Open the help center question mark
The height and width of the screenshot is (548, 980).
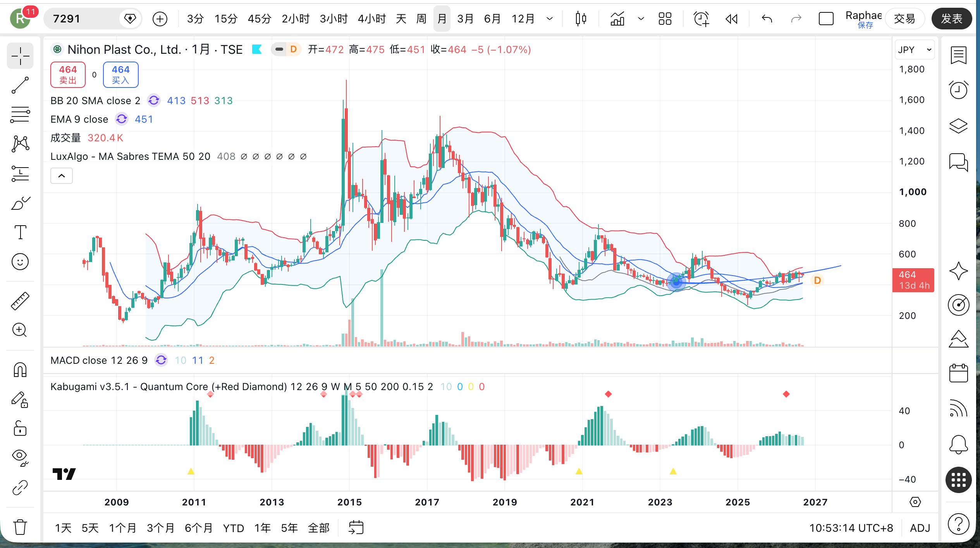[958, 524]
